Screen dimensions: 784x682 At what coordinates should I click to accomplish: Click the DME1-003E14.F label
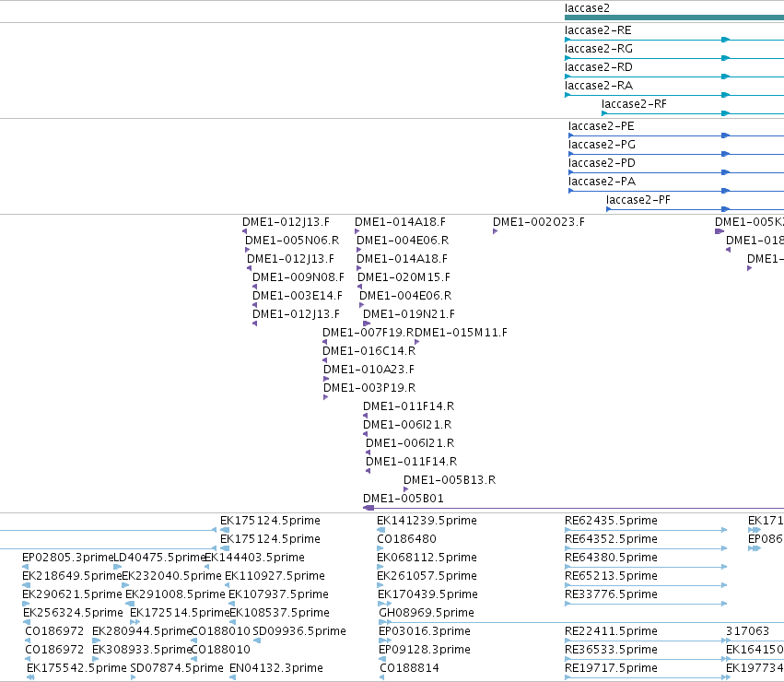click(x=298, y=296)
